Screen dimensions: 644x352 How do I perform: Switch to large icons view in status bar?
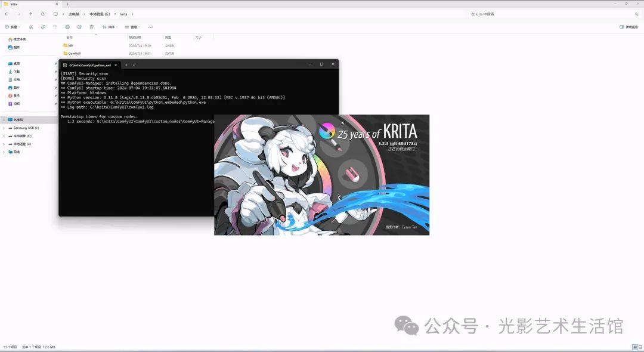click(640, 347)
